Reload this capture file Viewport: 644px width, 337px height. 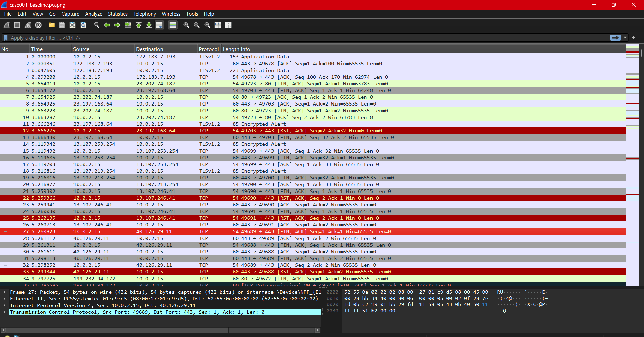pyautogui.click(x=83, y=25)
